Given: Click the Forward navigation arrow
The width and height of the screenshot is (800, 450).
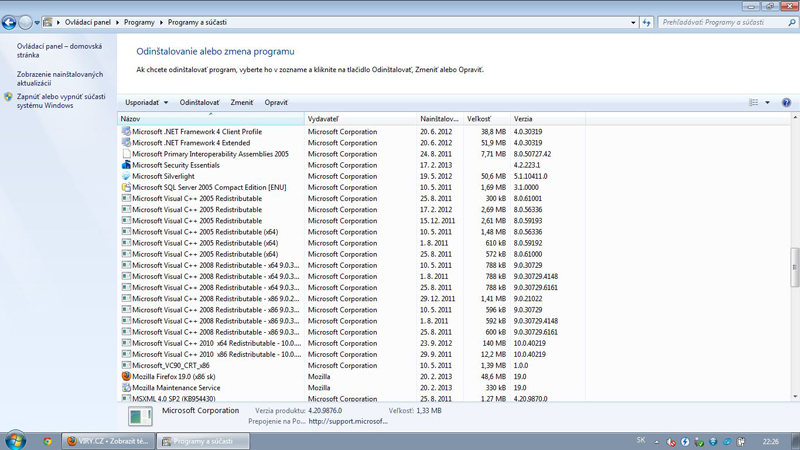Looking at the screenshot, I should [25, 22].
